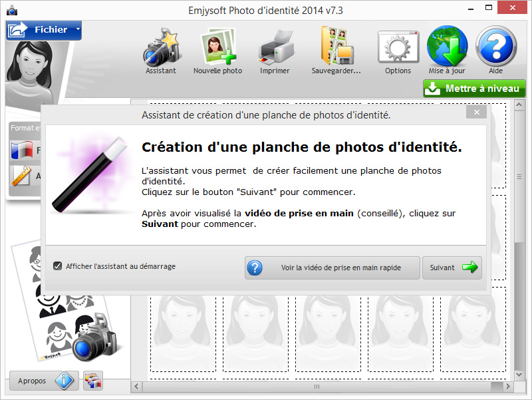The image size is (532, 400).
Task: Click the French flag format icon
Action: point(21,150)
